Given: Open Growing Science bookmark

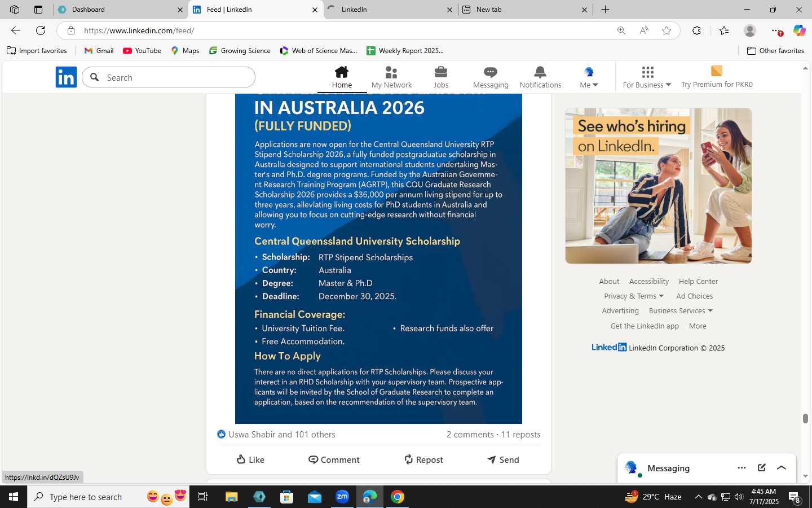Looking at the screenshot, I should tap(240, 50).
